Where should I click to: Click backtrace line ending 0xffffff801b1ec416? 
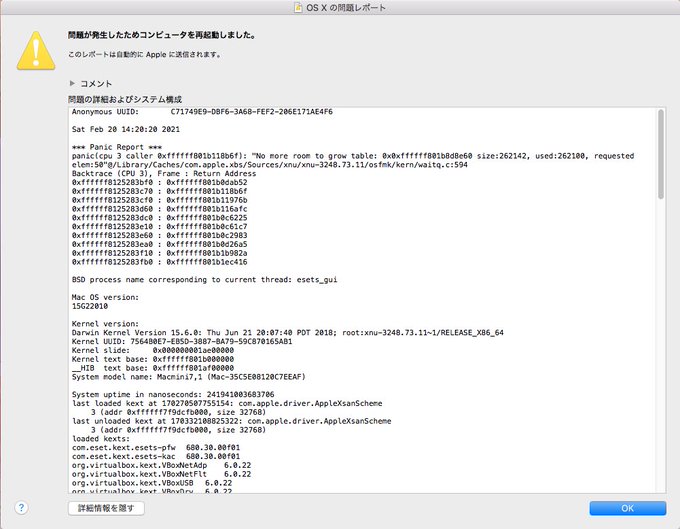(160, 262)
